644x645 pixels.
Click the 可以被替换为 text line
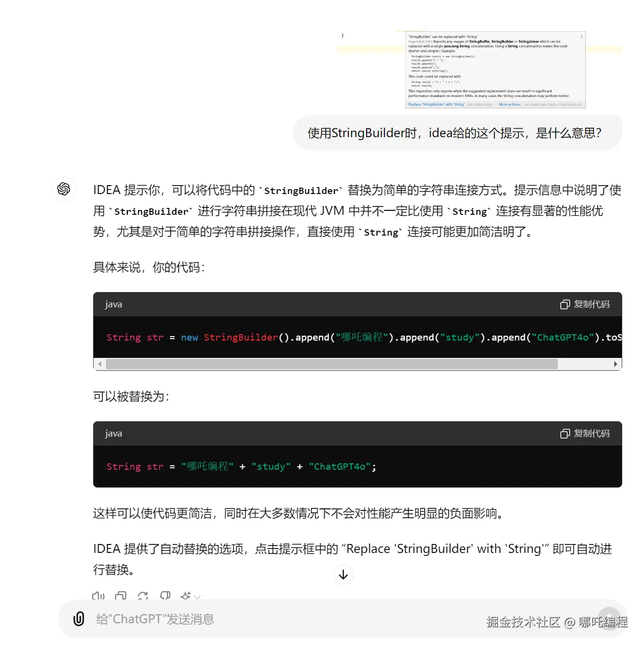coord(131,397)
